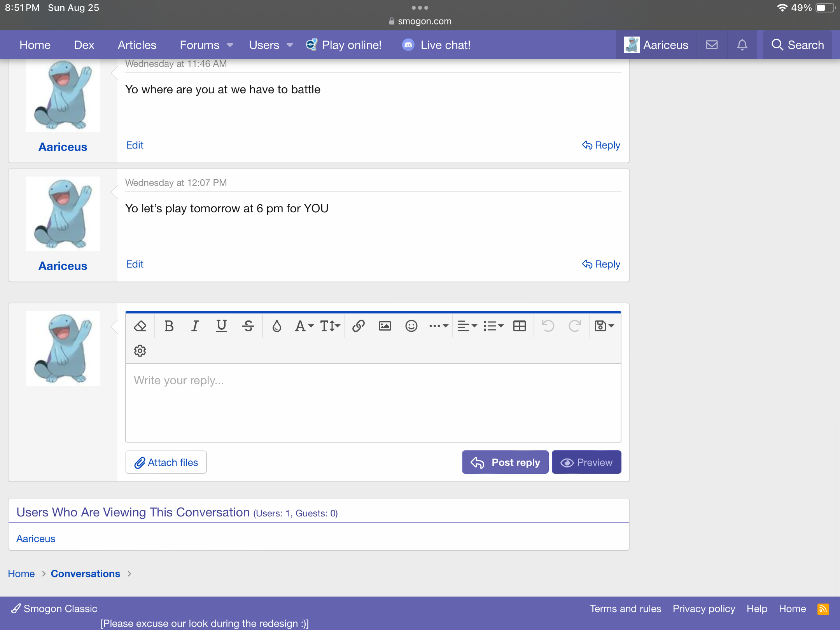Toggle underline formatting in editor
The height and width of the screenshot is (630, 840).
pos(222,326)
